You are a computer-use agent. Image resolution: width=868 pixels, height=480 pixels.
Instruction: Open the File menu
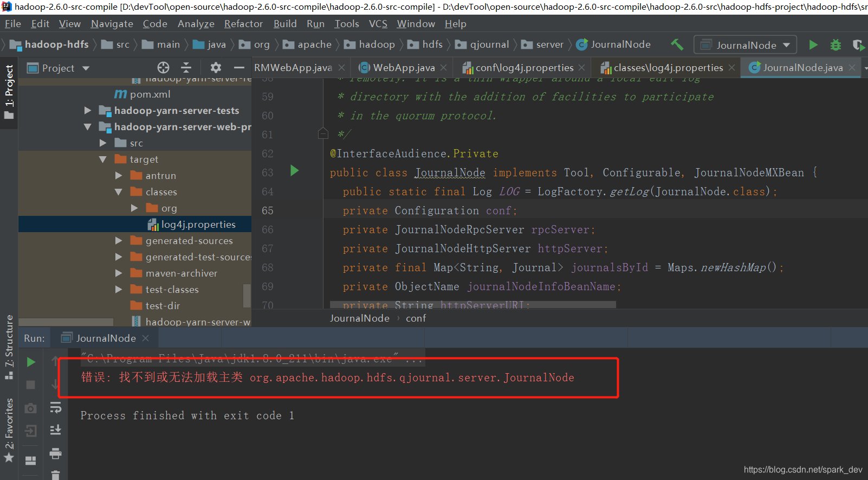tap(12, 24)
